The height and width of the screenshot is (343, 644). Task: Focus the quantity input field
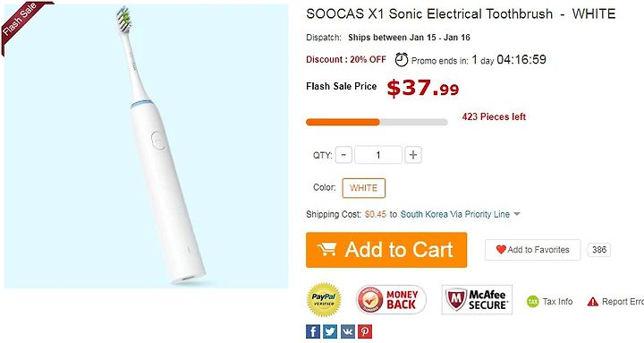pos(378,155)
